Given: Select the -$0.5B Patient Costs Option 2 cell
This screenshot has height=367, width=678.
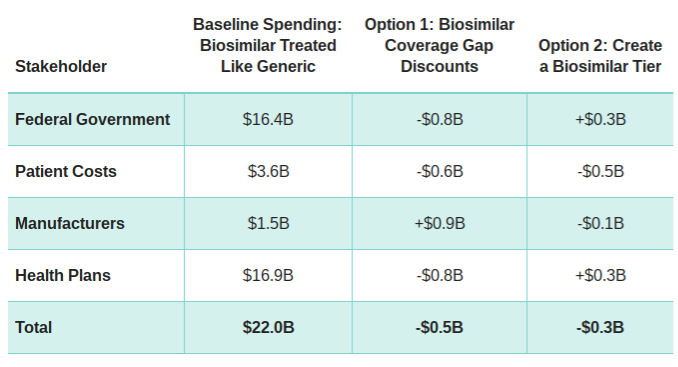Looking at the screenshot, I should (601, 171).
